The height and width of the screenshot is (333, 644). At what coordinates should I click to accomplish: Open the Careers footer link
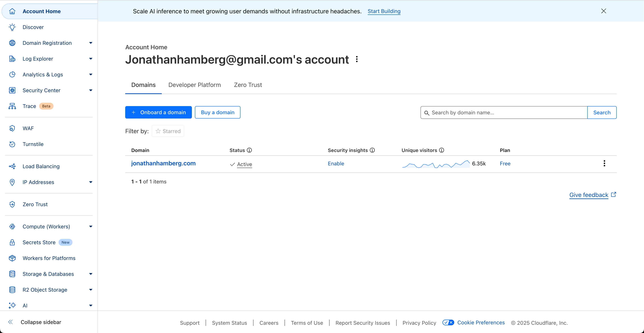pyautogui.click(x=269, y=323)
